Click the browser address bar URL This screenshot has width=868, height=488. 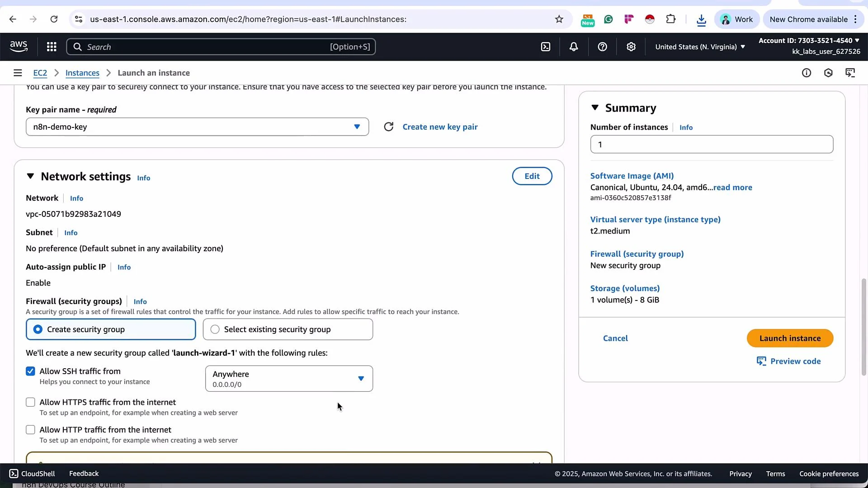248,19
